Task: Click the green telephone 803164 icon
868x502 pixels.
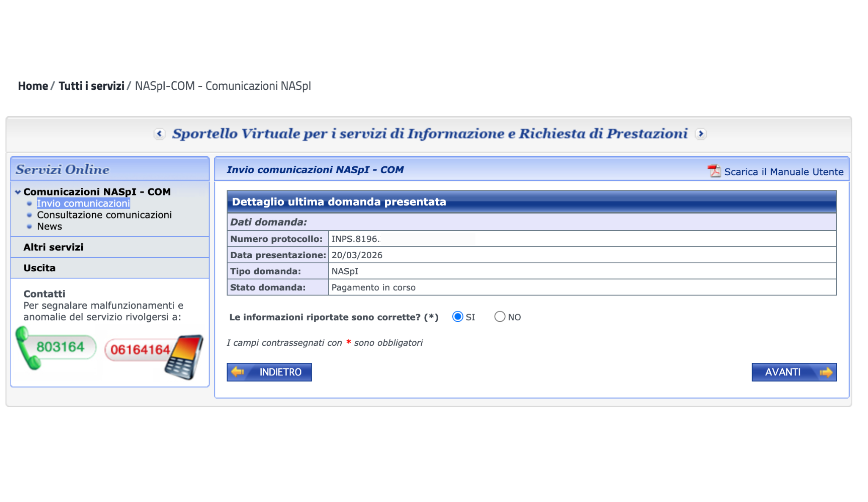Action: [x=55, y=348]
